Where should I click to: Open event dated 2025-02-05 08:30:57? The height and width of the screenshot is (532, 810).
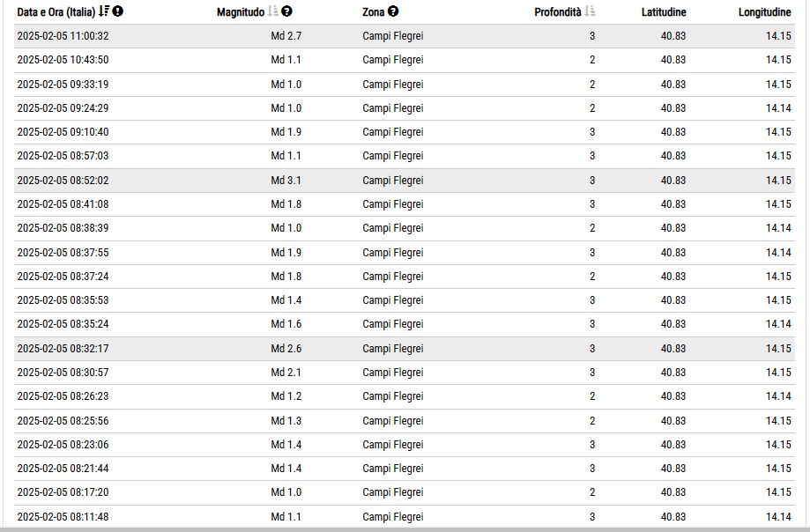click(404, 373)
